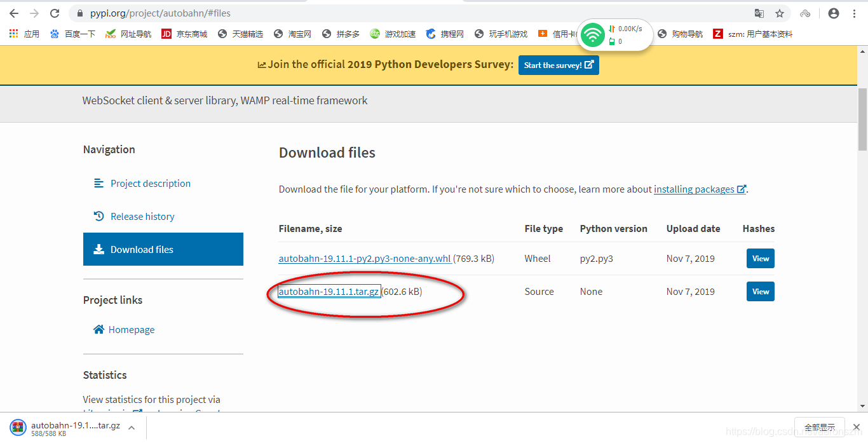868x443 pixels.
Task: Open the 信用卡 bookmark
Action: tap(557, 34)
